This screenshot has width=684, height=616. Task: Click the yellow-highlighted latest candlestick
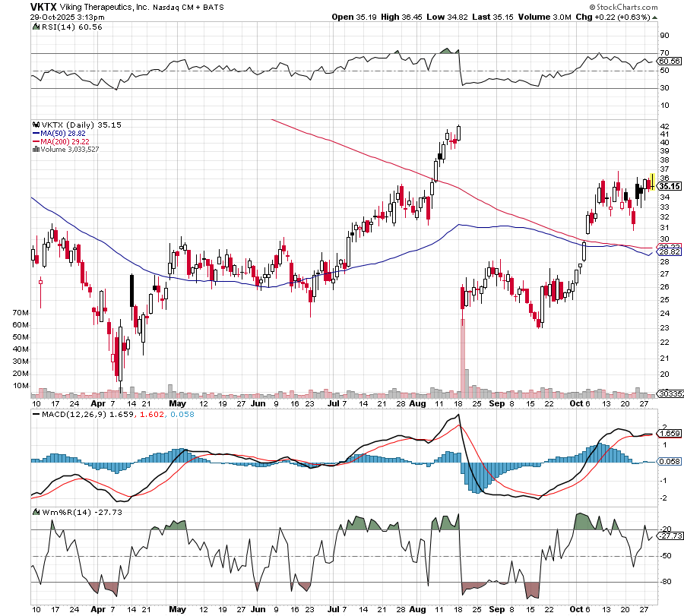tap(652, 182)
